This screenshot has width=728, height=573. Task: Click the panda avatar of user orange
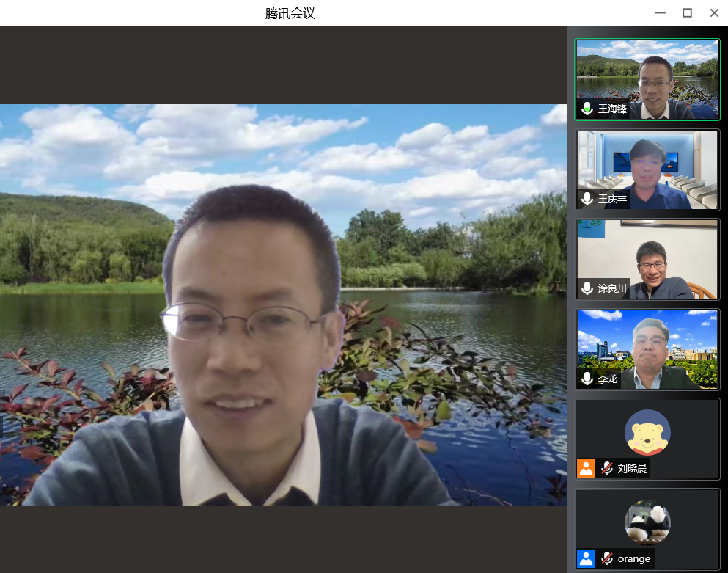[647, 522]
